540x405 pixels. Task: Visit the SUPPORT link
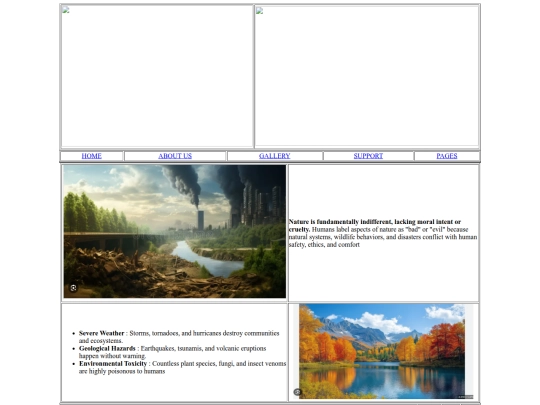[368, 156]
